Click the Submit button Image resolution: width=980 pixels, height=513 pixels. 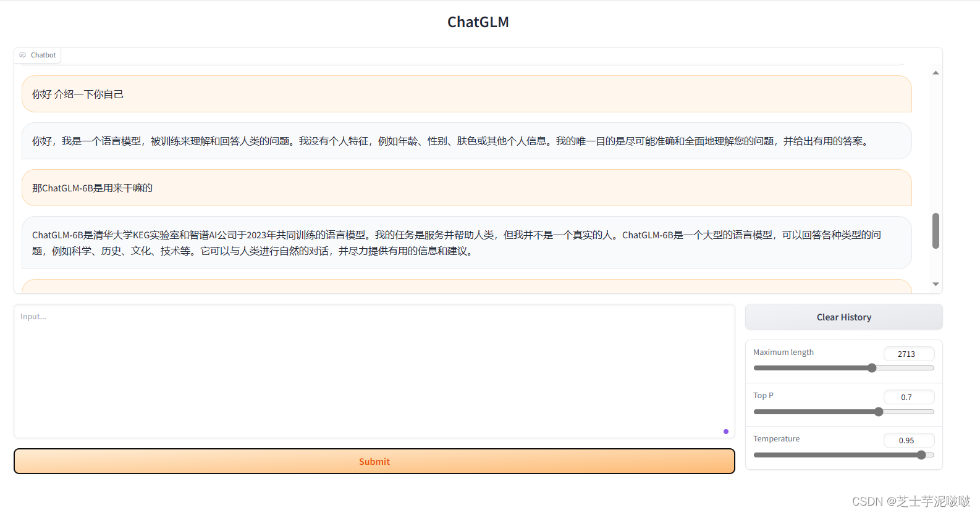tap(374, 461)
